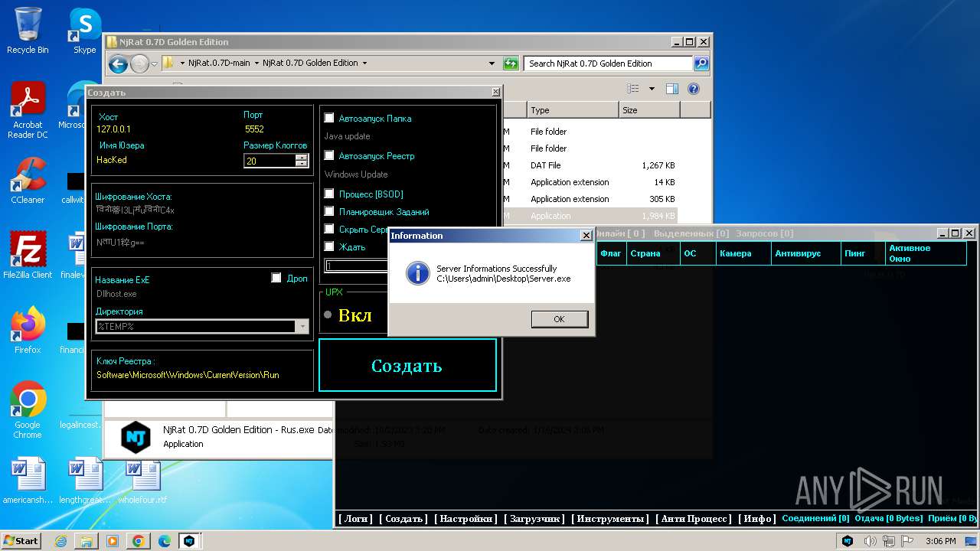The height and width of the screenshot is (551, 980).
Task: Open the Firefox desktop shortcut
Action: (28, 331)
